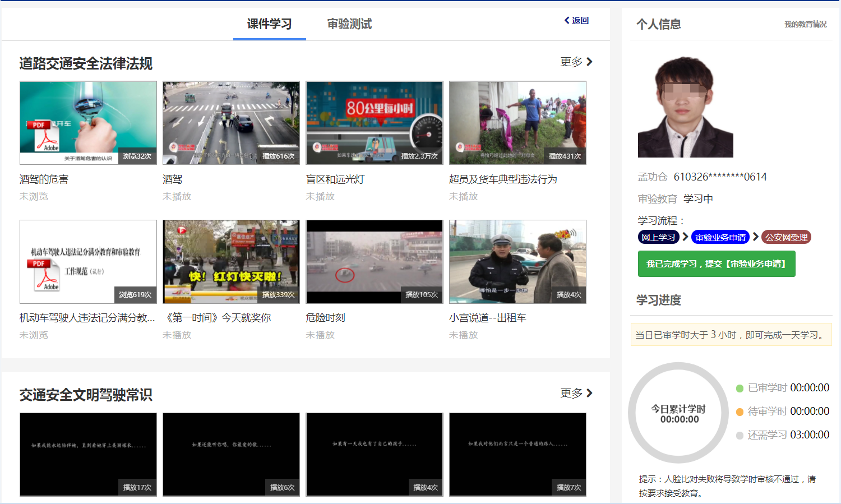The image size is (841, 504).
Task: Expand 更多 for 道路交通安全法律法规
Action: (x=576, y=62)
